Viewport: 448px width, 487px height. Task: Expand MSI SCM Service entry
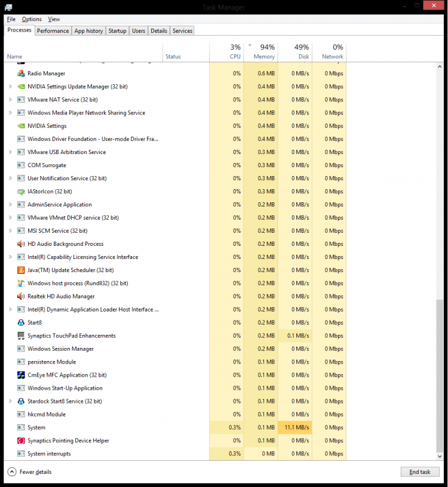(10, 231)
